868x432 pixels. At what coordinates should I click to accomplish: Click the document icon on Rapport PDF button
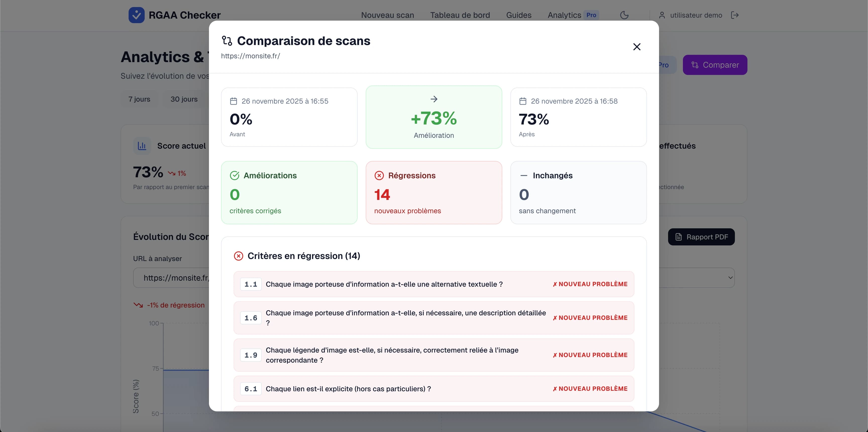click(679, 237)
